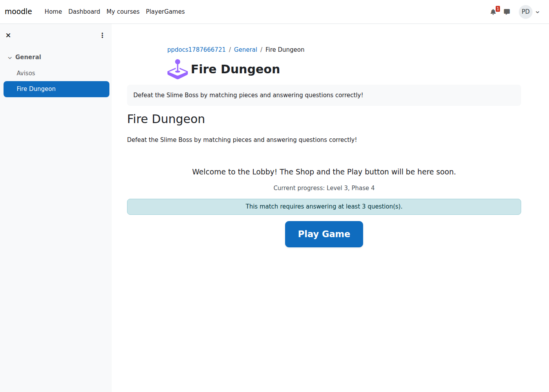Open My courses in the navbar

(123, 12)
